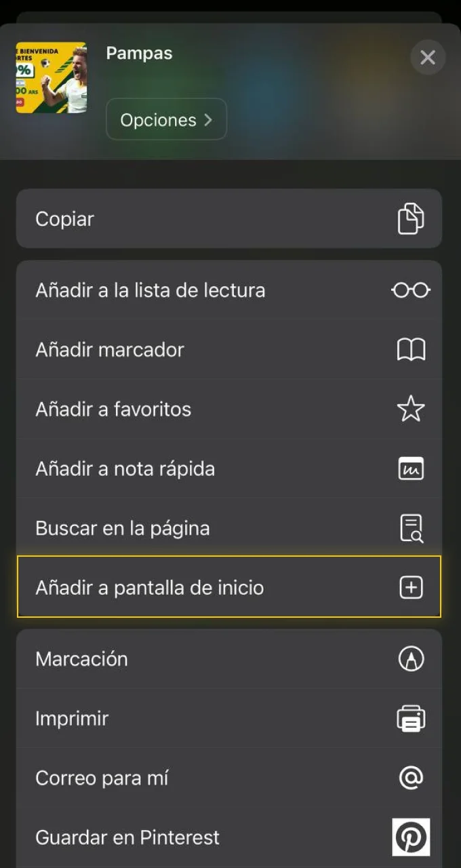Dismiss the share sheet with the X button
The width and height of the screenshot is (461, 868).
point(428,57)
